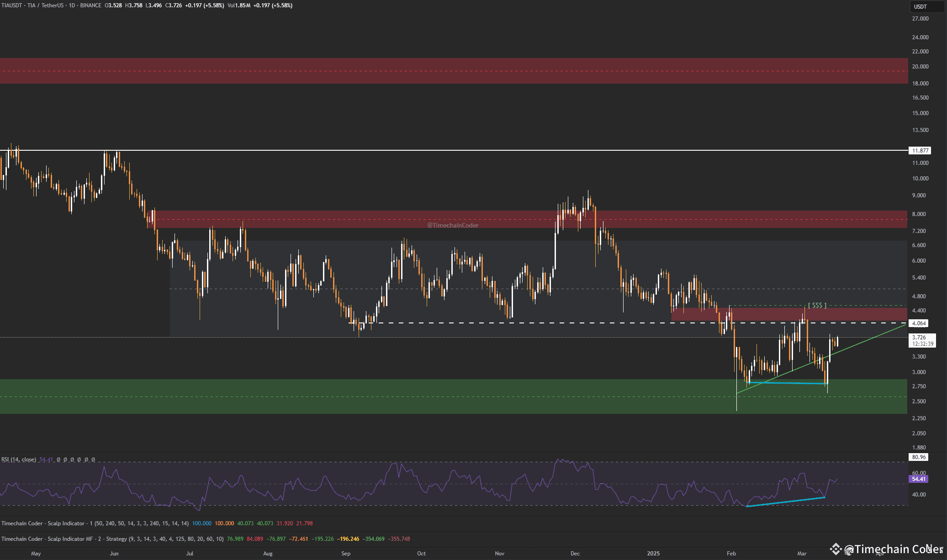Click the Dec label on the time axis
The image size is (947, 560).
coord(575,554)
